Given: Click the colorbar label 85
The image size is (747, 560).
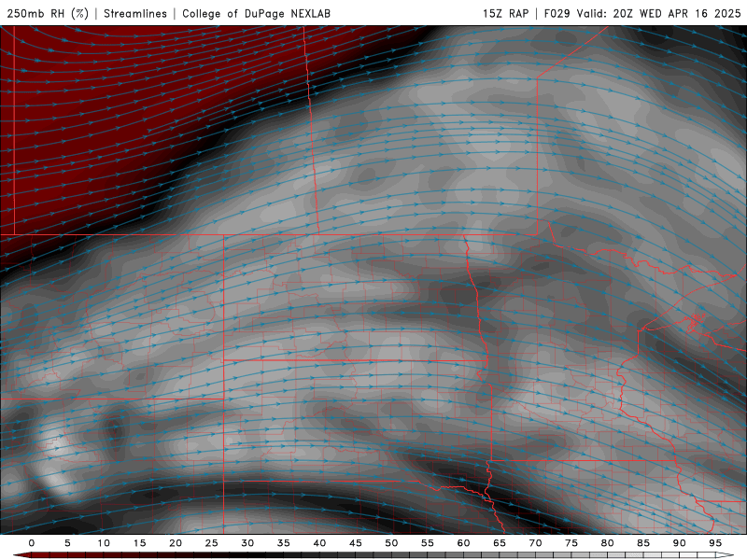Looking at the screenshot, I should 643,543.
